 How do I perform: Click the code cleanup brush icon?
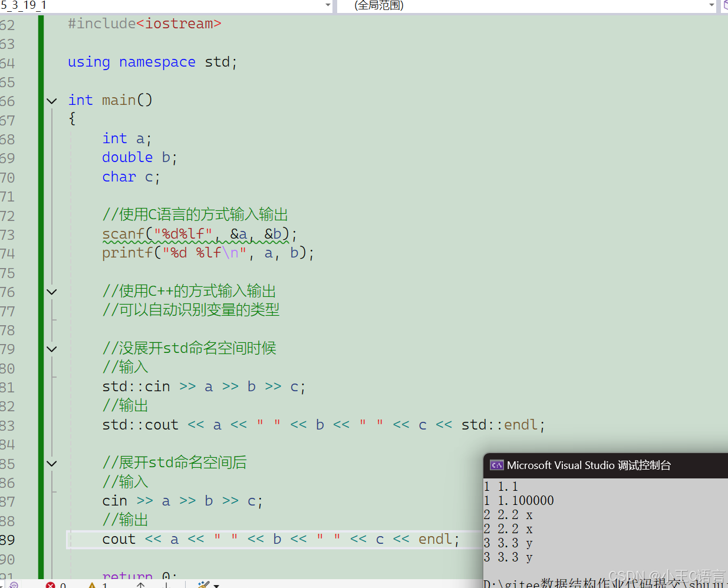tap(203, 585)
